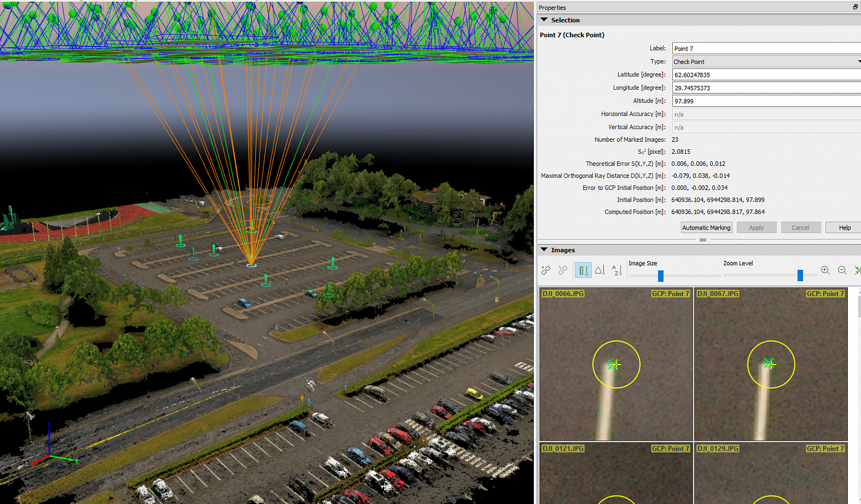
Task: Click the Zoom Level slider handle
Action: click(x=800, y=276)
